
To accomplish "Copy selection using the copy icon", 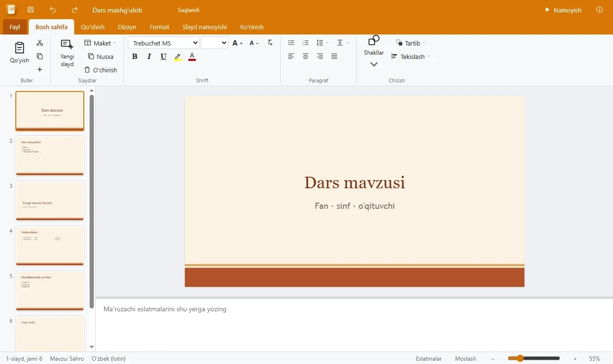I will click(x=40, y=56).
